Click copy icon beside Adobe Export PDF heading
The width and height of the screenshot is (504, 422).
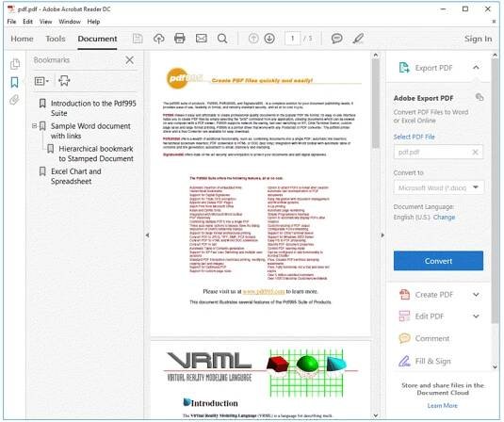[x=480, y=97]
